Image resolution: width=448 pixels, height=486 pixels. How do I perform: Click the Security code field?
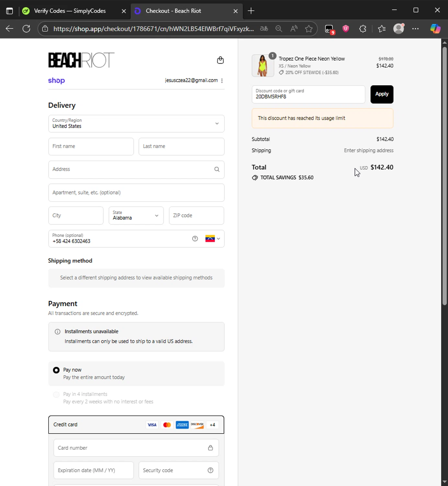[x=178, y=470]
